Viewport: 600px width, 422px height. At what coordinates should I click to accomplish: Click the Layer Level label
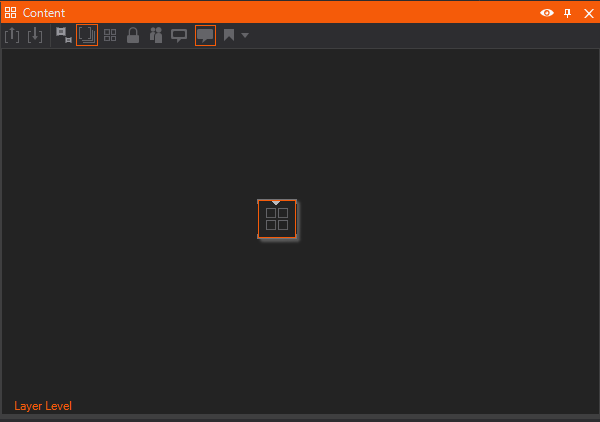point(43,406)
